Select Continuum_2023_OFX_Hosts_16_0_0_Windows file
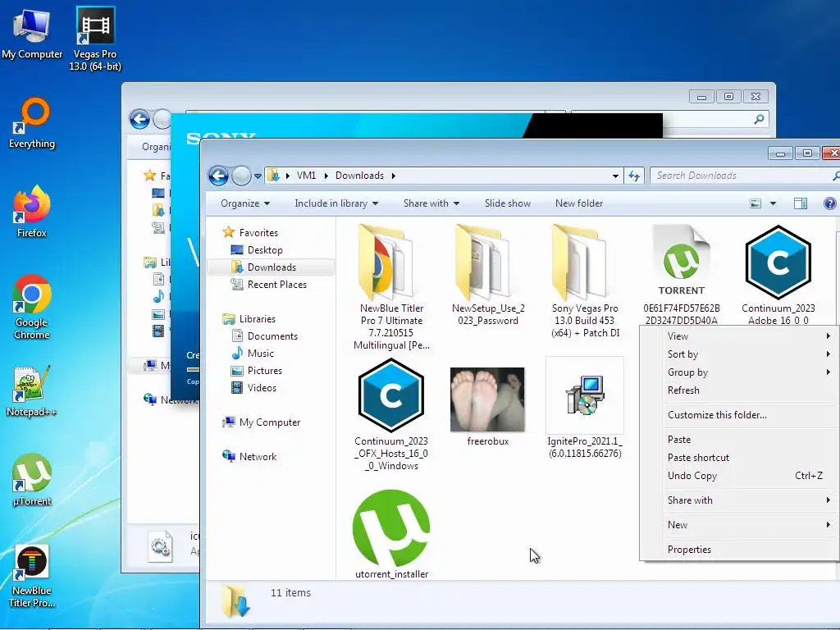This screenshot has width=840, height=630. click(391, 414)
